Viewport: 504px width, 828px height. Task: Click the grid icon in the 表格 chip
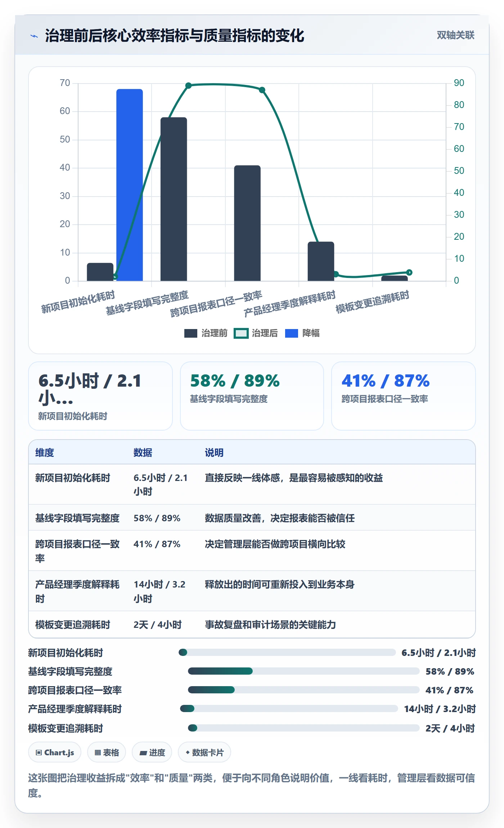coord(98,752)
